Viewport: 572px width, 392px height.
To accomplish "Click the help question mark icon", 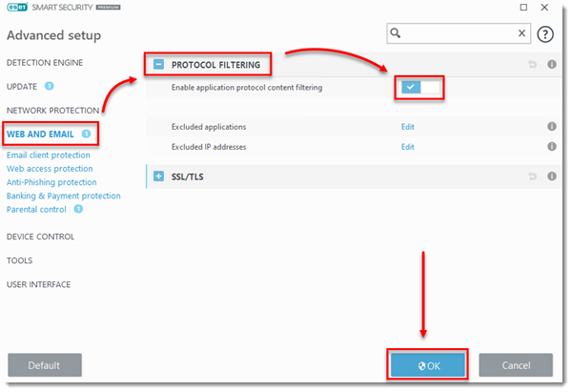I will pos(545,33).
